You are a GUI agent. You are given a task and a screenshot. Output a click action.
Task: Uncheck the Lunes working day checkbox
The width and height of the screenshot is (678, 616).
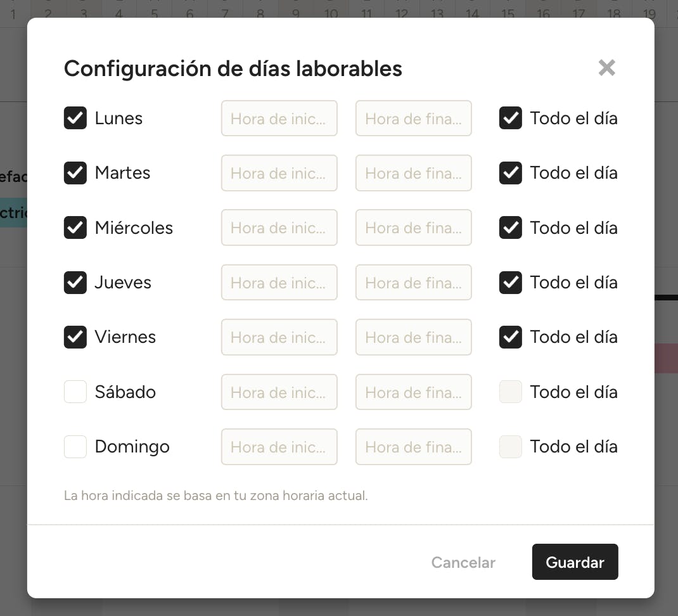(75, 118)
